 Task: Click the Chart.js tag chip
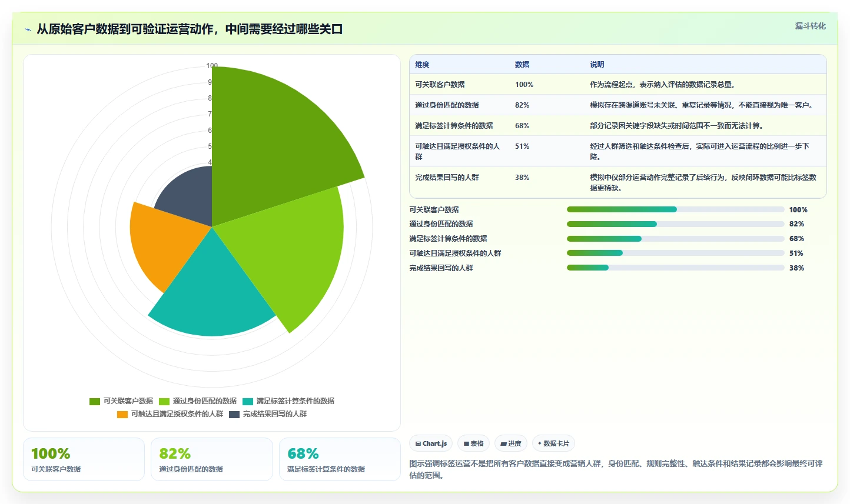click(431, 443)
